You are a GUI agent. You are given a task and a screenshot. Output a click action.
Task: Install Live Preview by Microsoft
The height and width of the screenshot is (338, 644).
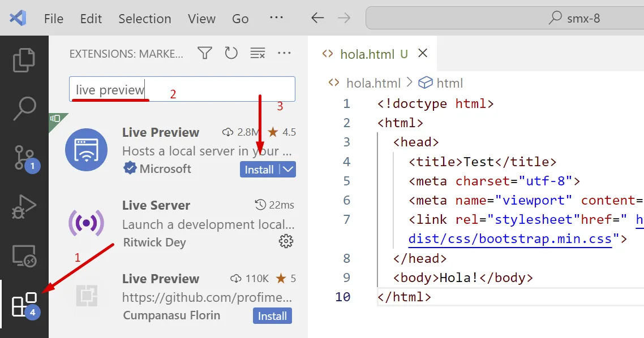[259, 170]
